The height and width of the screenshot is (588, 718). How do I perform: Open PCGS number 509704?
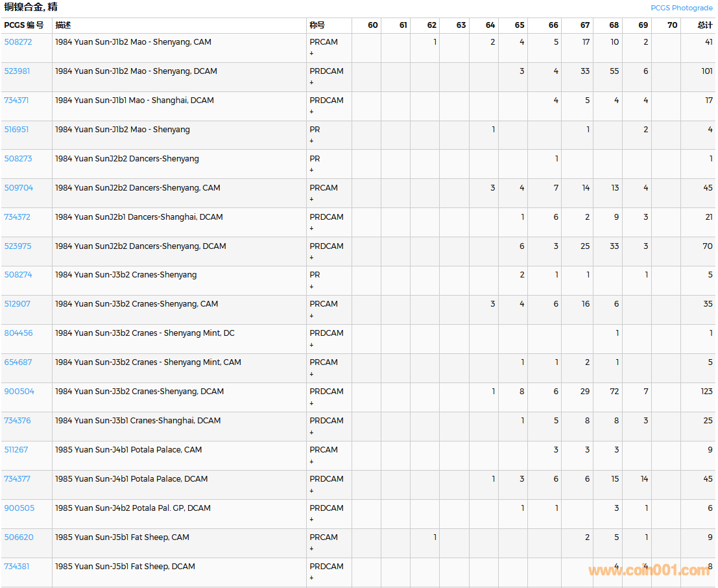(19, 188)
